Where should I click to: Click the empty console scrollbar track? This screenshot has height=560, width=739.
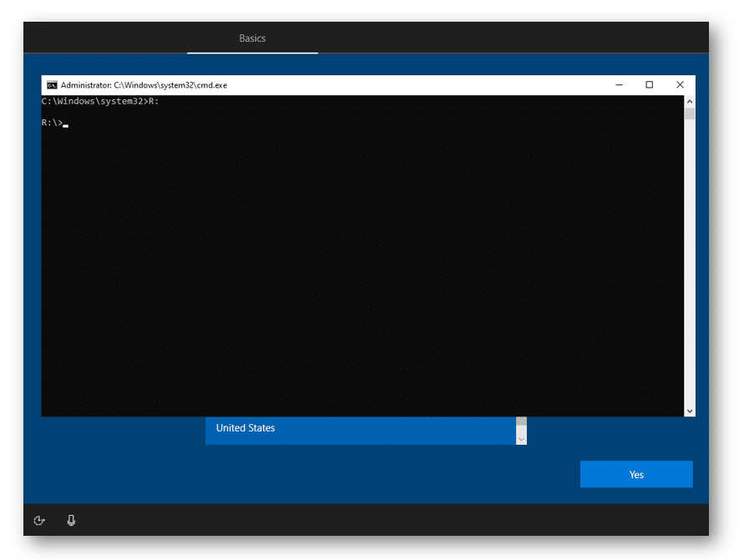(x=690, y=263)
